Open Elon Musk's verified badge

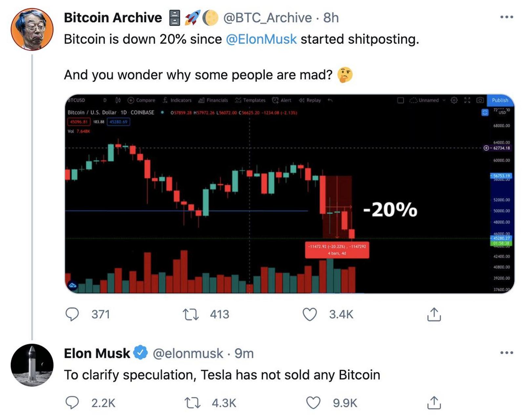141,353
